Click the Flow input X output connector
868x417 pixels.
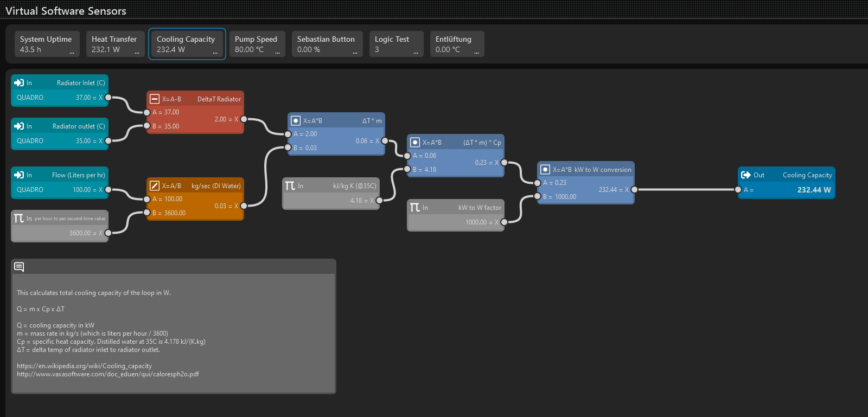point(108,190)
